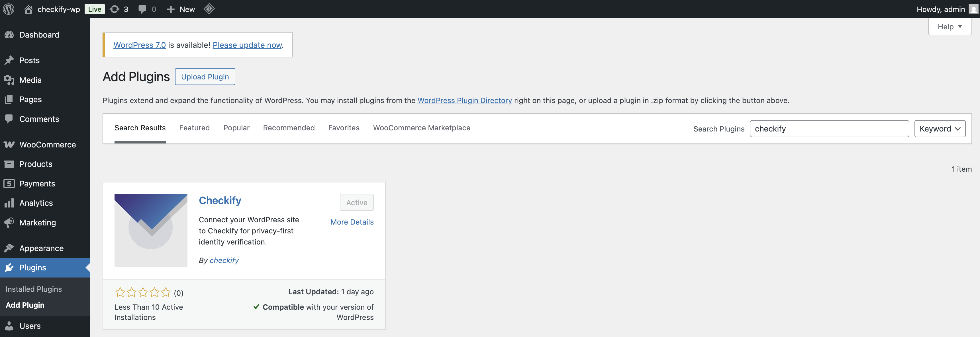Viewport: 980px width, 337px height.
Task: Click the Plugins plug icon
Action: click(x=9, y=268)
